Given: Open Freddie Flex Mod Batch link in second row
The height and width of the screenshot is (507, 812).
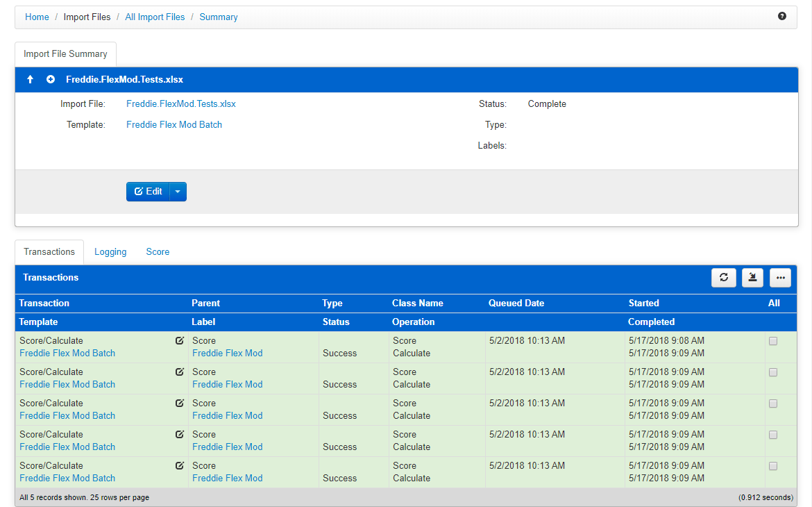Looking at the screenshot, I should (67, 384).
